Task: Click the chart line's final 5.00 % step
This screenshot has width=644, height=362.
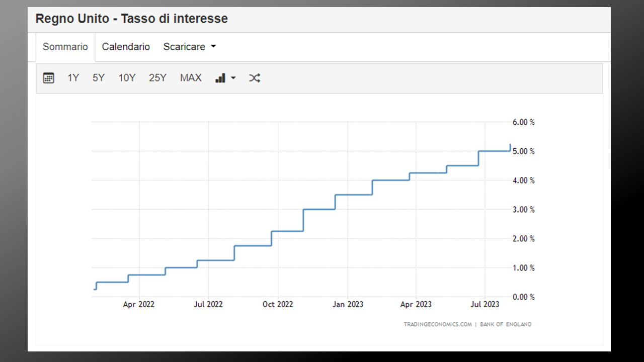Action: 494,151
